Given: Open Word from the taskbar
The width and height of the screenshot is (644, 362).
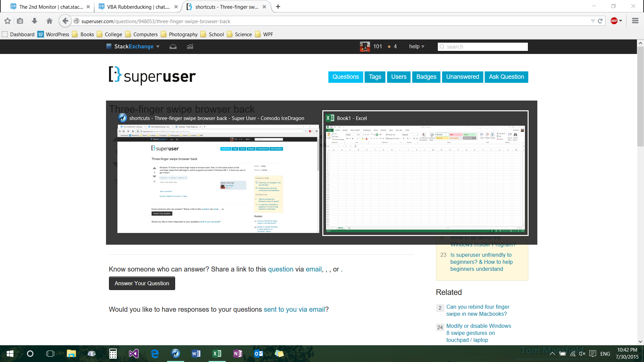Looking at the screenshot, I should [x=196, y=354].
